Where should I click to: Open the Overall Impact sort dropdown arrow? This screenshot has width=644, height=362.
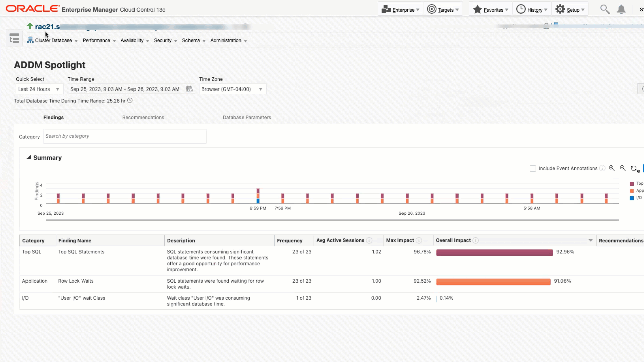pyautogui.click(x=590, y=240)
